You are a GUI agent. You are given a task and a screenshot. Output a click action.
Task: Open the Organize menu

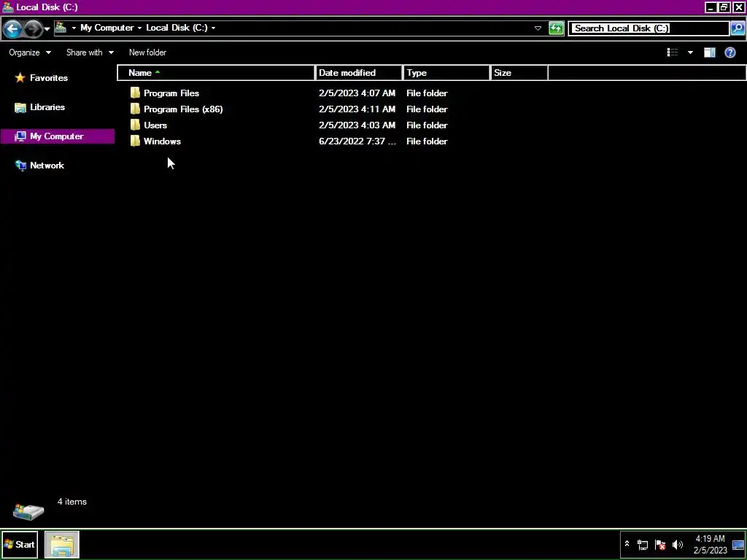29,52
